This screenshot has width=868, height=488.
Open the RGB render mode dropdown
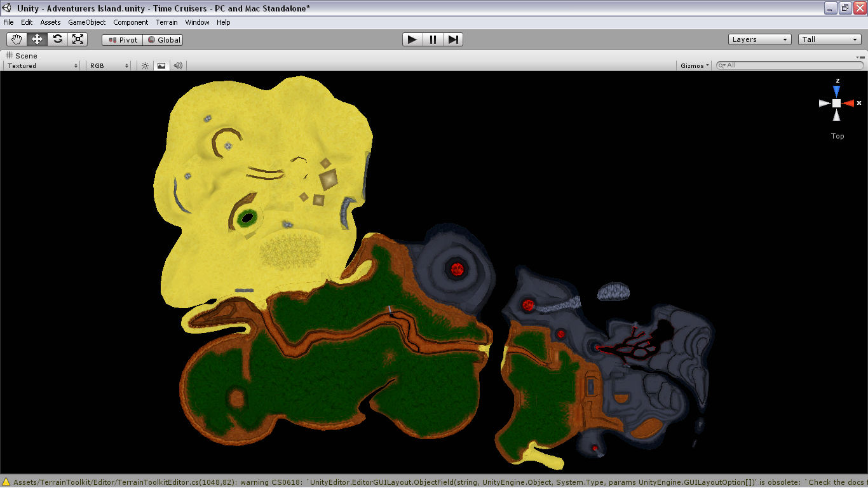click(x=109, y=65)
